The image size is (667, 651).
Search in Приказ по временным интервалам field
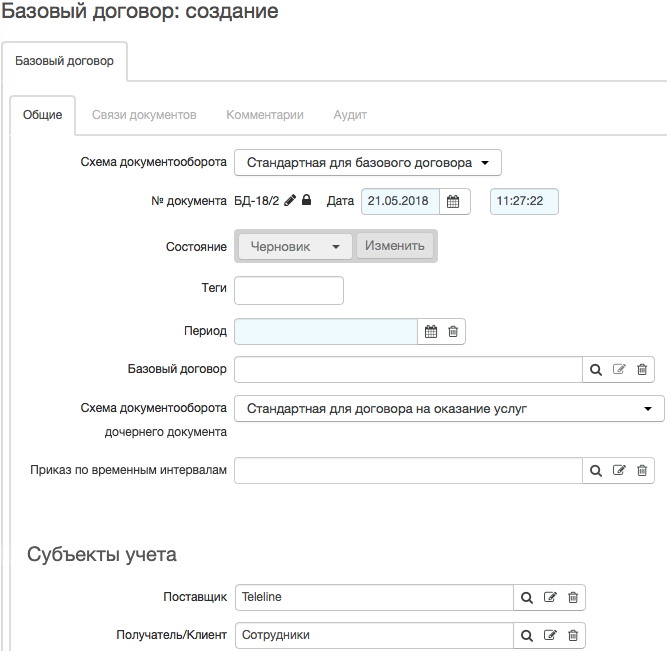[x=596, y=471]
